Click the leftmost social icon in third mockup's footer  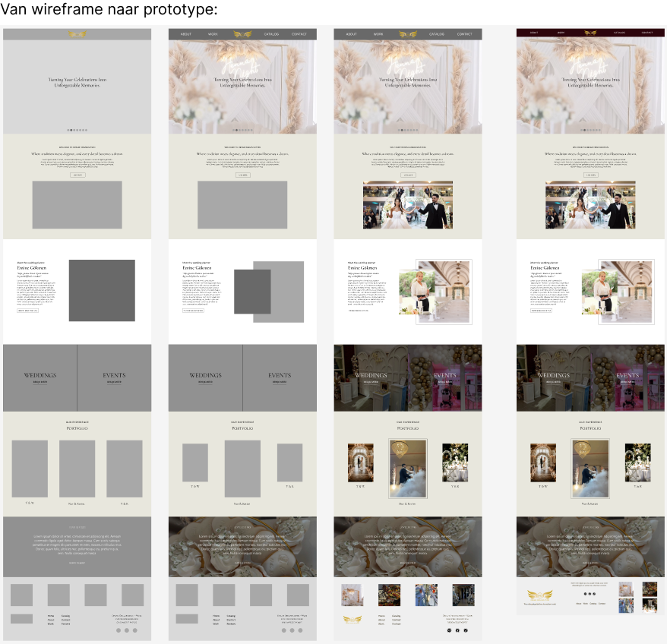449,630
